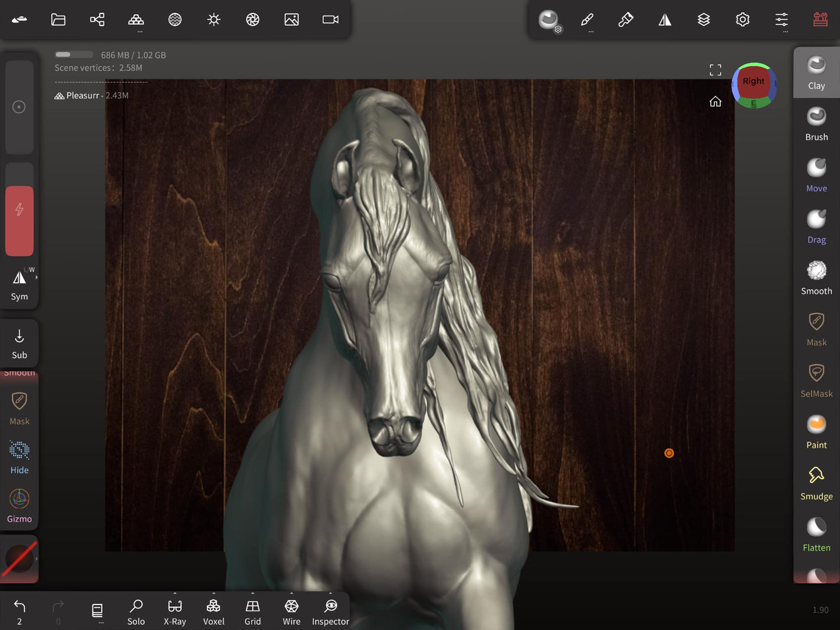Open the Material sphere menu
840x630 pixels.
point(175,19)
